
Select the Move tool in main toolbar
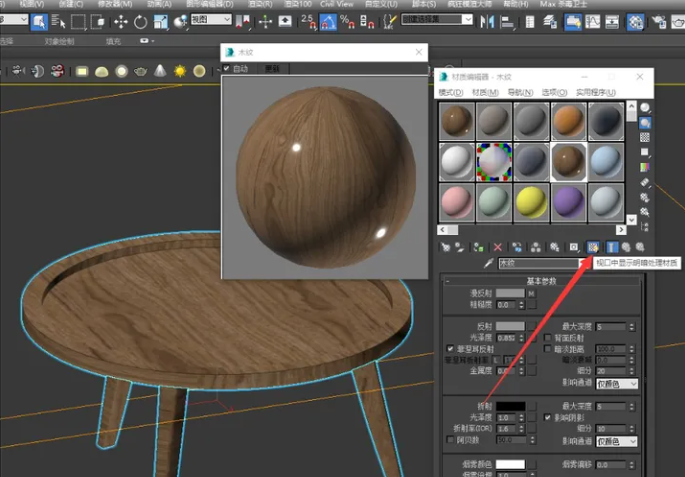coord(120,21)
